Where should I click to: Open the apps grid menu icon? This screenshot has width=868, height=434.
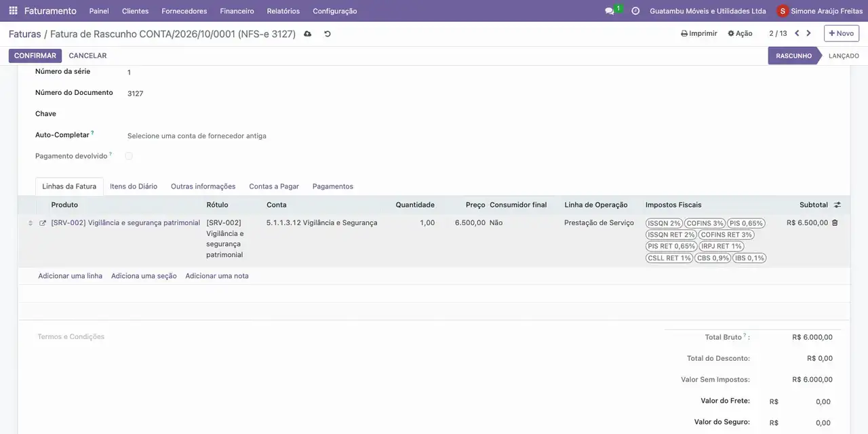(x=13, y=11)
